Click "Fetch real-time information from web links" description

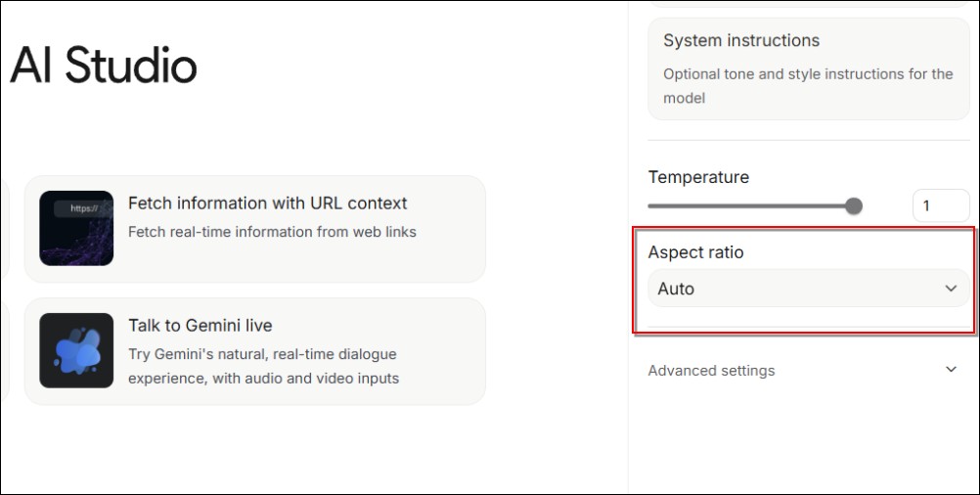pyautogui.click(x=272, y=232)
